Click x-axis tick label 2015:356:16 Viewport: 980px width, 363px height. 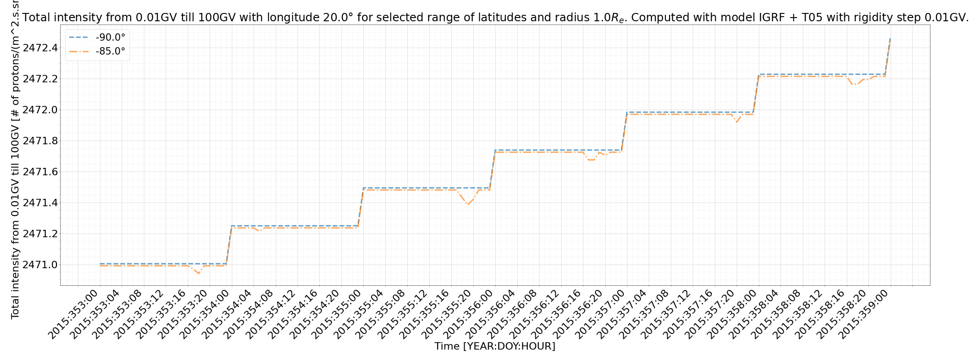pos(557,314)
